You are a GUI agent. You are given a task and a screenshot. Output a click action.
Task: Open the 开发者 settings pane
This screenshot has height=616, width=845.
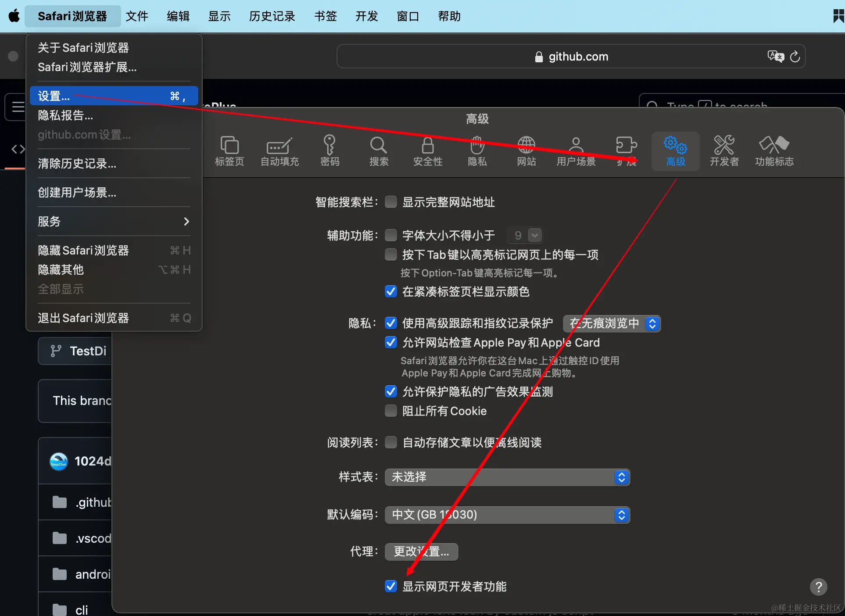pos(724,150)
